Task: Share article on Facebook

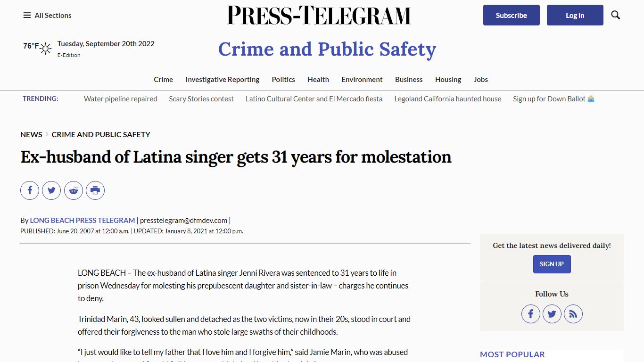Action: tap(30, 190)
